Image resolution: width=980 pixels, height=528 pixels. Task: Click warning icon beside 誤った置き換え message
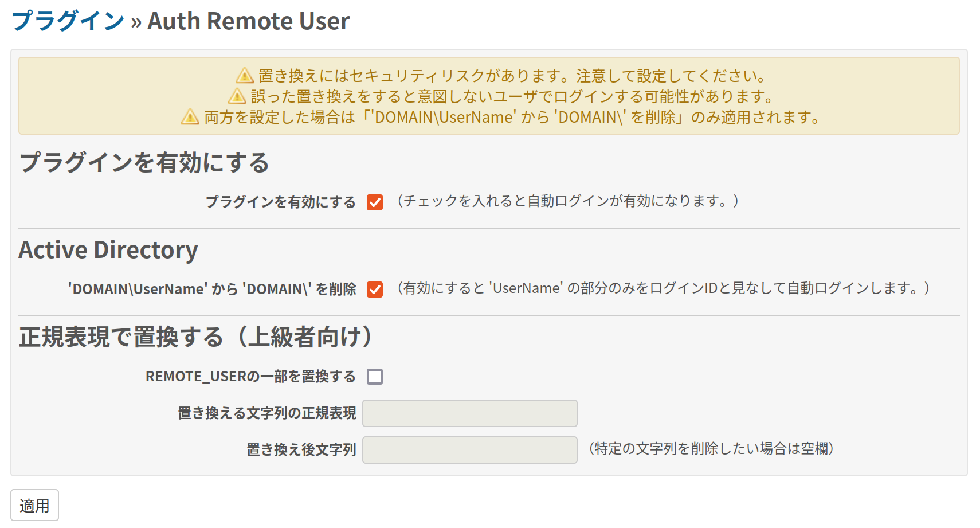click(x=237, y=96)
